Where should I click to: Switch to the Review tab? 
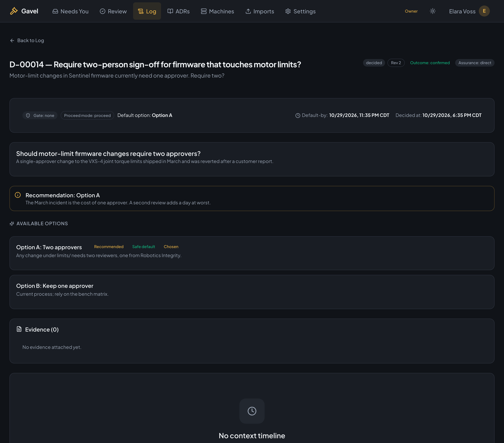(113, 11)
